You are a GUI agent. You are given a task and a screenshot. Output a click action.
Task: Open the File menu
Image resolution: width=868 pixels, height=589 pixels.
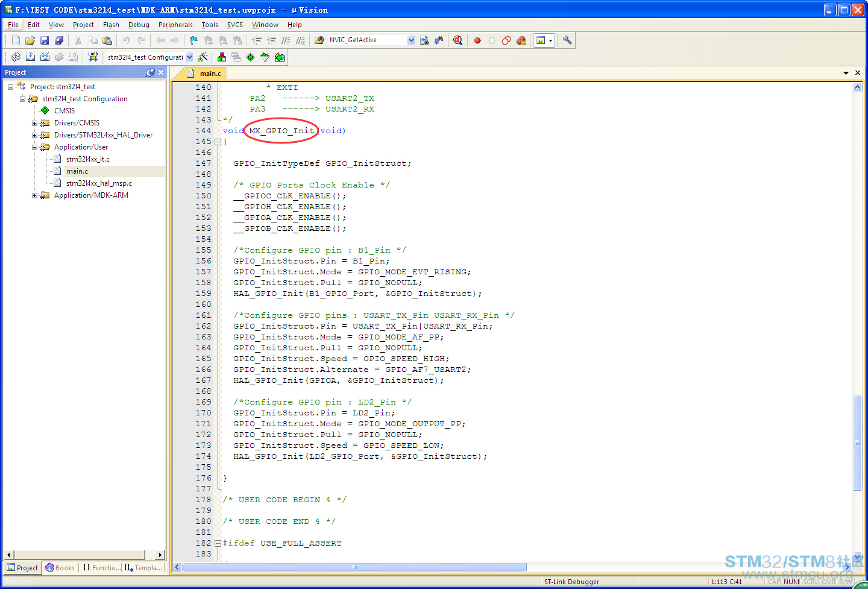coord(13,25)
